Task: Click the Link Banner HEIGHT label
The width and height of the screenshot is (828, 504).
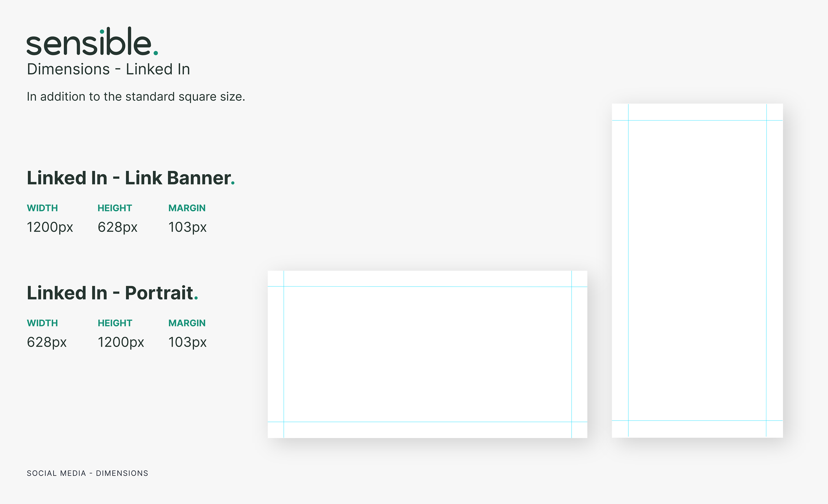Action: [x=114, y=208]
